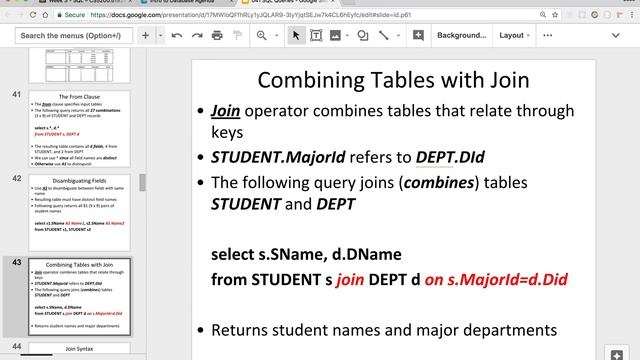The image size is (640, 360).
Task: Click the DEPT.DId text
Action: (x=450, y=157)
